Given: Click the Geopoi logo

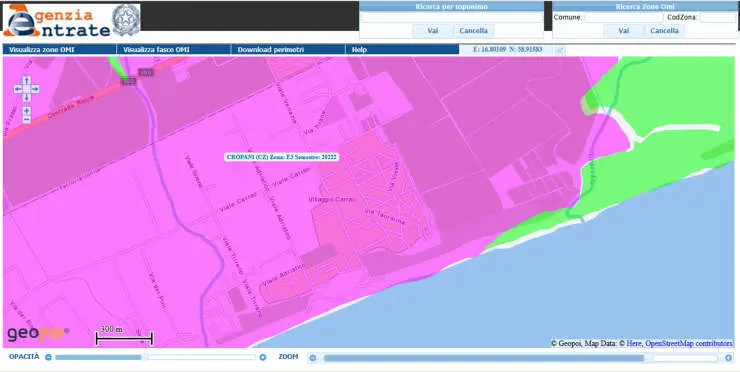Looking at the screenshot, I should click(x=38, y=334).
